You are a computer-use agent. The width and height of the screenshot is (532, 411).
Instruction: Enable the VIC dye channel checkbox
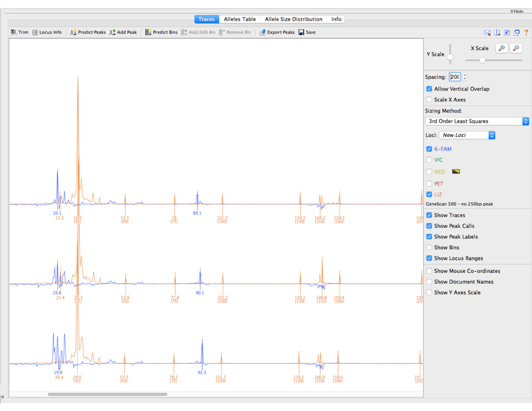tap(429, 160)
